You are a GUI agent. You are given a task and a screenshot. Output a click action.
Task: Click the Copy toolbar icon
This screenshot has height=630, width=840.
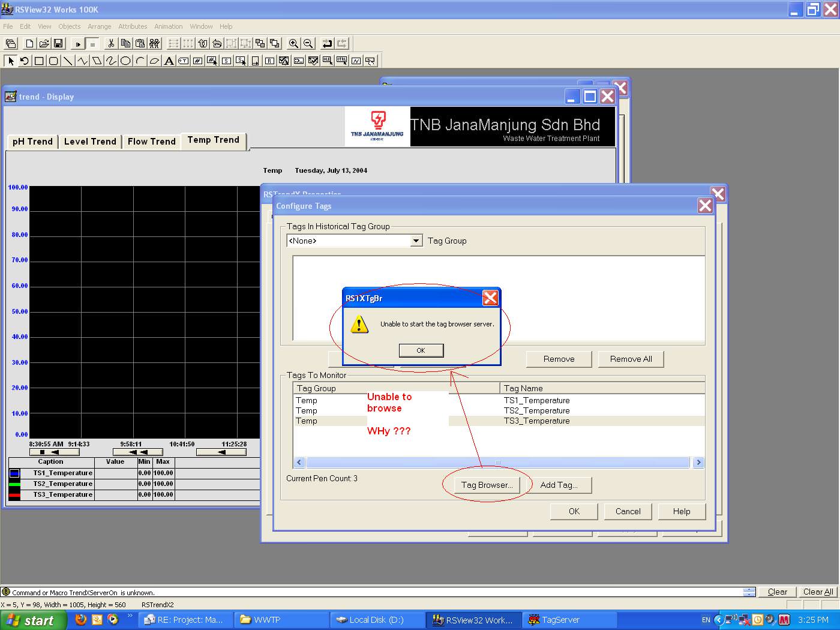pyautogui.click(x=125, y=43)
